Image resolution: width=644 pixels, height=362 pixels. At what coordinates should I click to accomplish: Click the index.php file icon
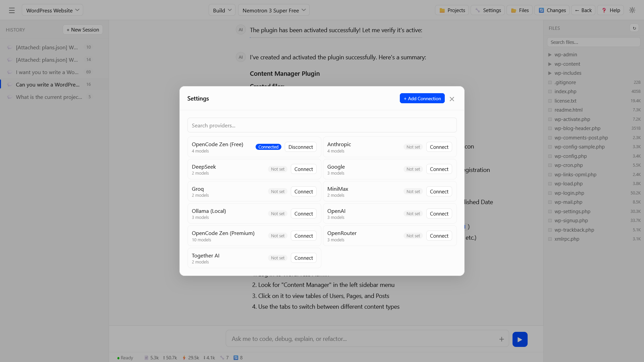click(550, 92)
